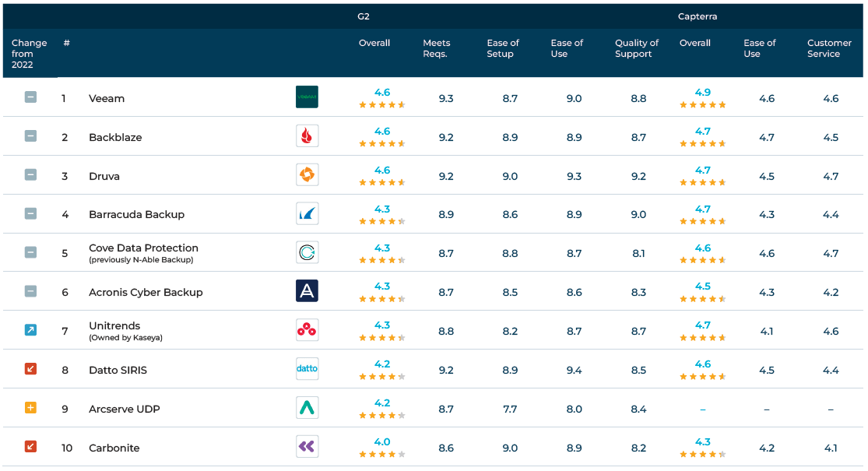Click the Backblaze flame logo
Screen dimensions: 868x471
(x=307, y=135)
